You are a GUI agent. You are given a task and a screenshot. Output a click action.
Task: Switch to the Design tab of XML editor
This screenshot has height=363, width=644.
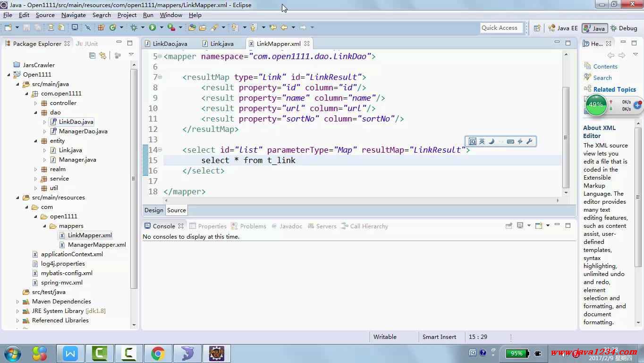click(x=154, y=210)
